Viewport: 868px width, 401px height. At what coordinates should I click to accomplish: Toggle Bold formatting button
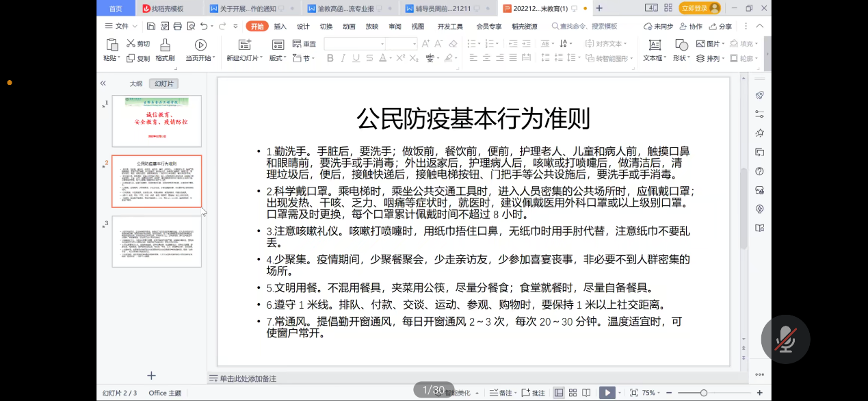tap(330, 59)
